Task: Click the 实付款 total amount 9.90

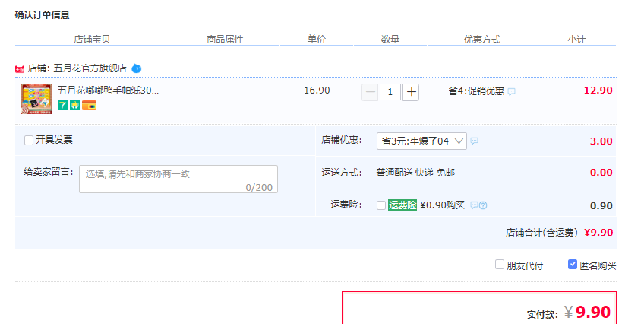Action: pos(593,312)
